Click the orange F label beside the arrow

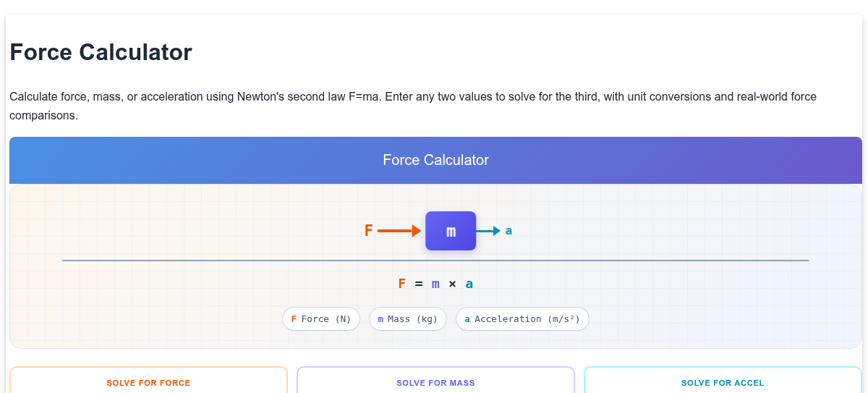click(368, 231)
